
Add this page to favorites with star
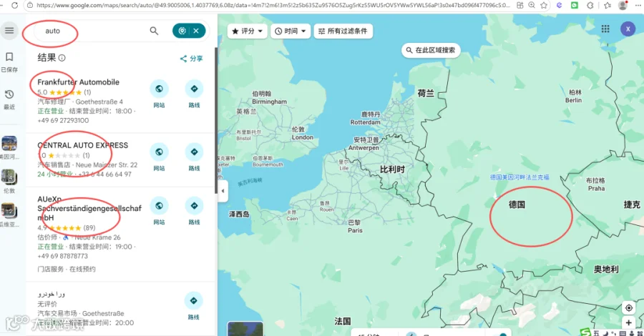pyautogui.click(x=544, y=5)
